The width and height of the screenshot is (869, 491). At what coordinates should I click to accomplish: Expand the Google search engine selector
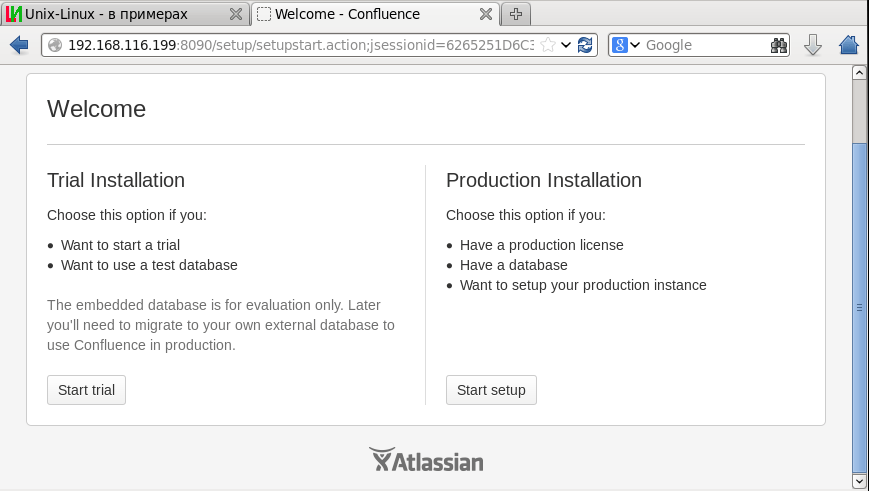(626, 45)
